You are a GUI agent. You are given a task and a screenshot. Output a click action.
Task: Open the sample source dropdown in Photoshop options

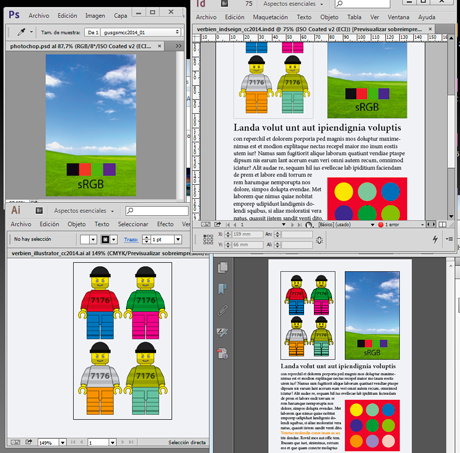coord(141,32)
